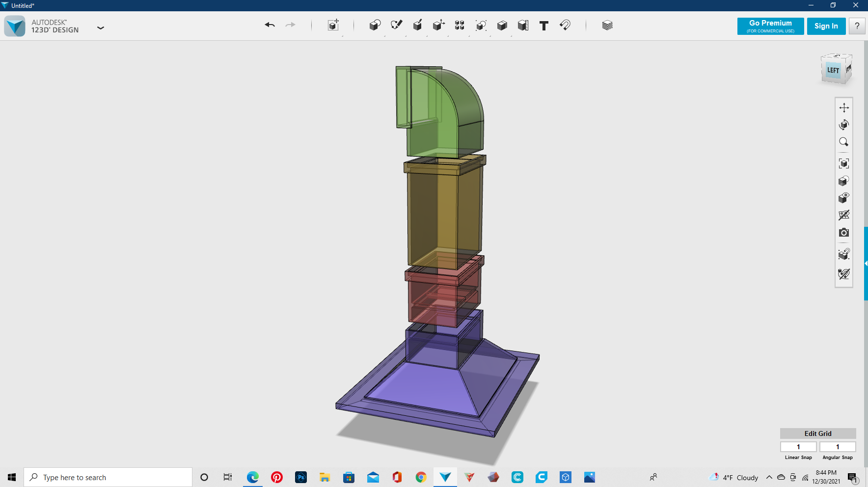The height and width of the screenshot is (487, 868).
Task: Open the Grouping tools menu
Action: [x=481, y=26]
